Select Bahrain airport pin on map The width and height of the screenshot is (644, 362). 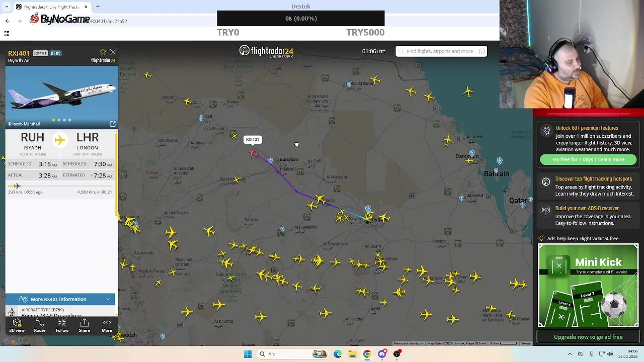[500, 161]
